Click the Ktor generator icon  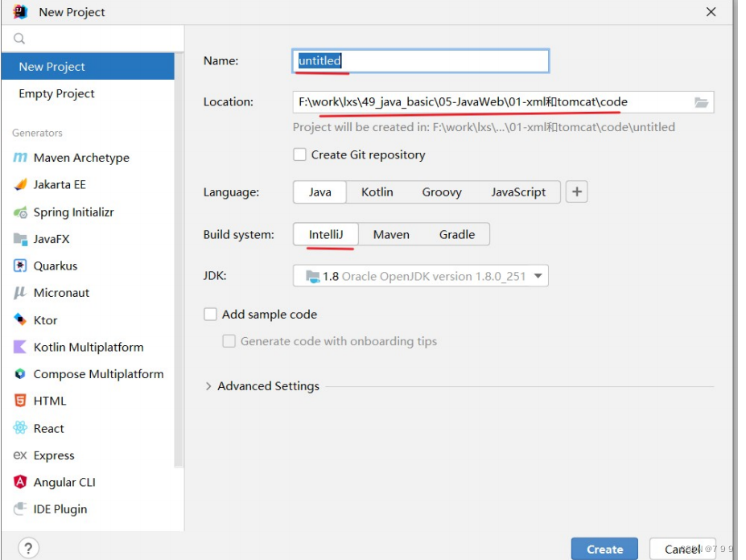click(x=20, y=319)
